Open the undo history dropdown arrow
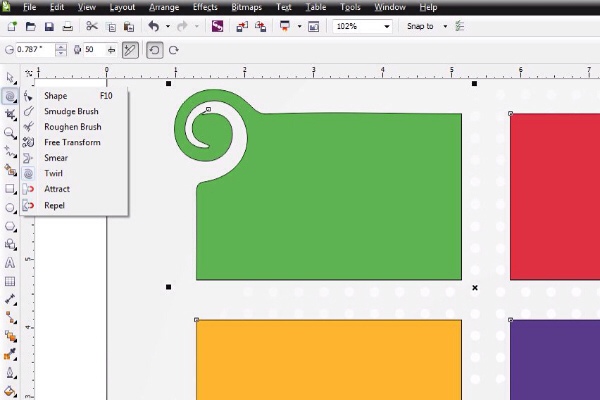The height and width of the screenshot is (400, 600). click(x=167, y=26)
